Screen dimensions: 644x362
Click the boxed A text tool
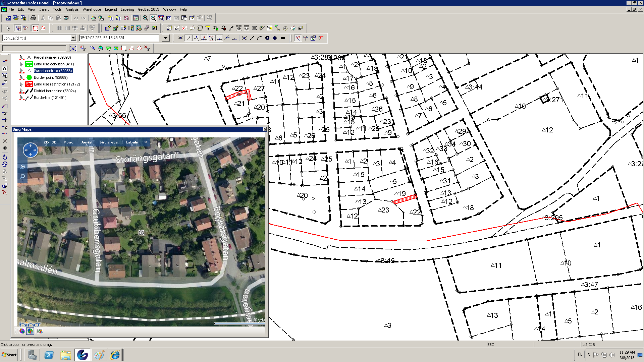tap(5, 68)
